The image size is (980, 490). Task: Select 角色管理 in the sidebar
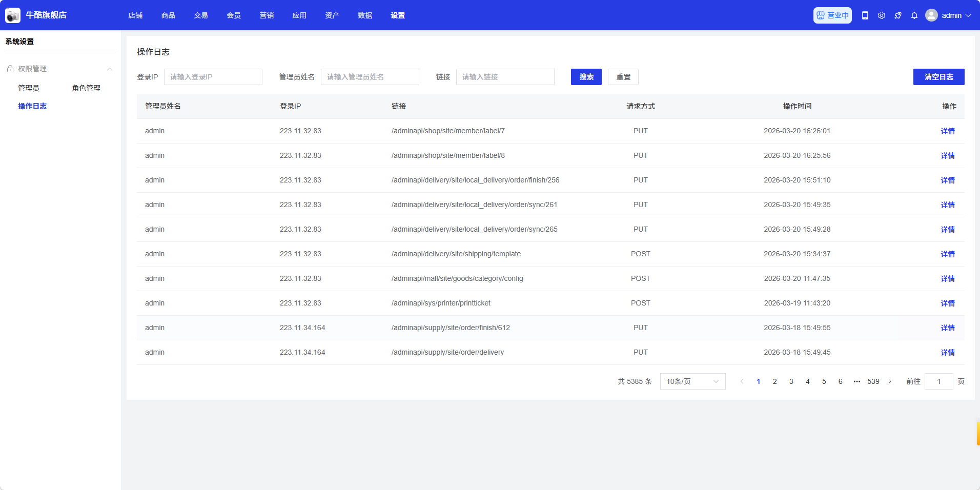pos(86,88)
